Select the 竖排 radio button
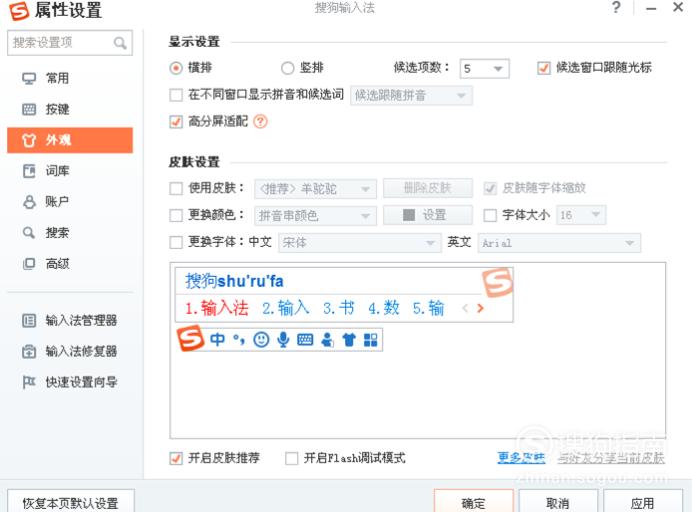The image size is (692, 512). click(287, 68)
